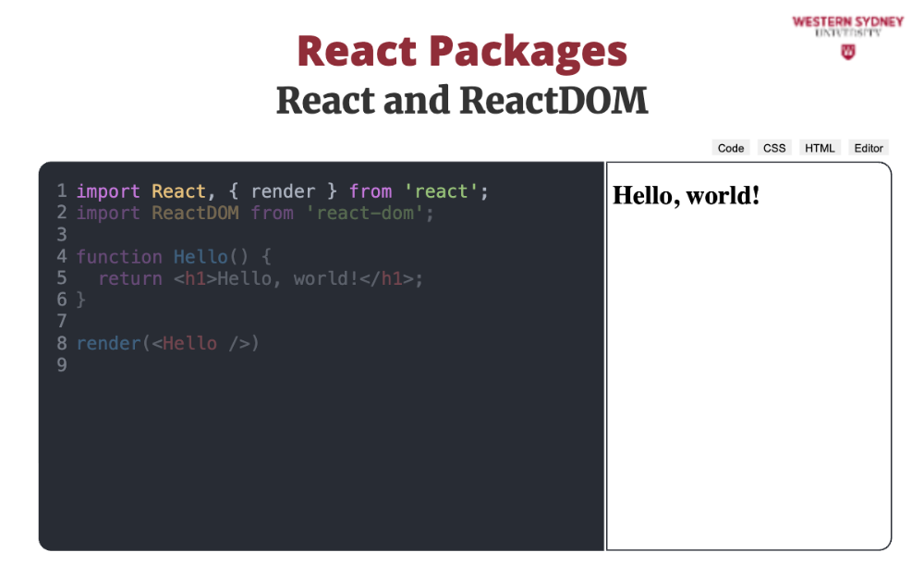Place cursor on the 'react' string
Viewport: 924px width, 577px height.
pos(441,191)
